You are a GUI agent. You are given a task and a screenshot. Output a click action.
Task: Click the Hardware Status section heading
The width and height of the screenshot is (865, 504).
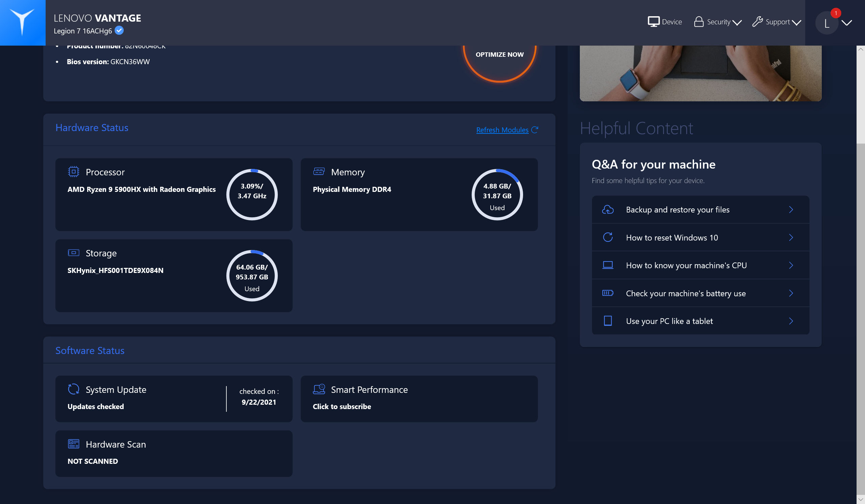92,128
